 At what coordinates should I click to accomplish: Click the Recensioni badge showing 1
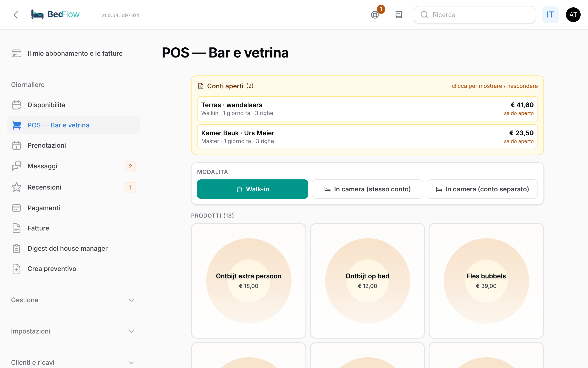pyautogui.click(x=130, y=187)
